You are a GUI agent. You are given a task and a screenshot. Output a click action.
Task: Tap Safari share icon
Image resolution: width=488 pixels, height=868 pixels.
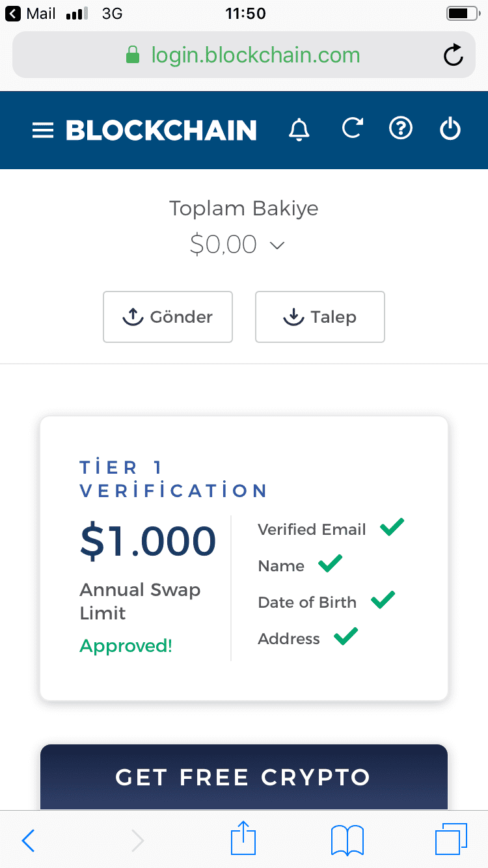244,839
